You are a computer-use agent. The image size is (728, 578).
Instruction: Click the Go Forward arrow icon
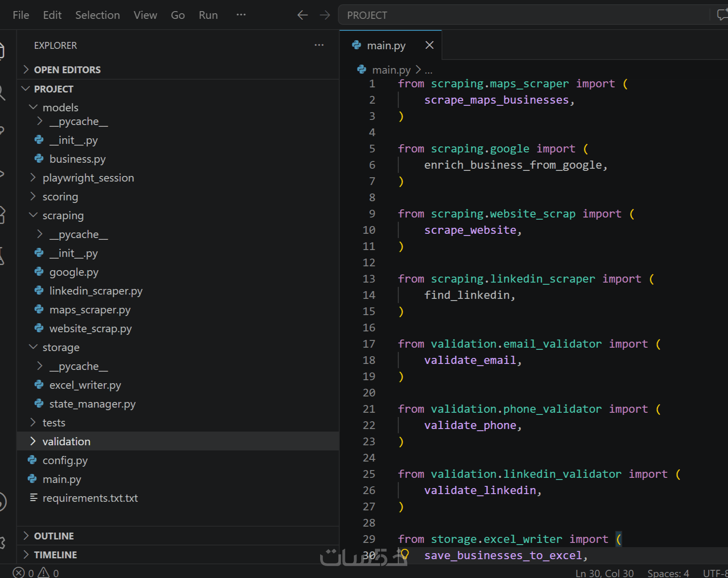point(325,15)
